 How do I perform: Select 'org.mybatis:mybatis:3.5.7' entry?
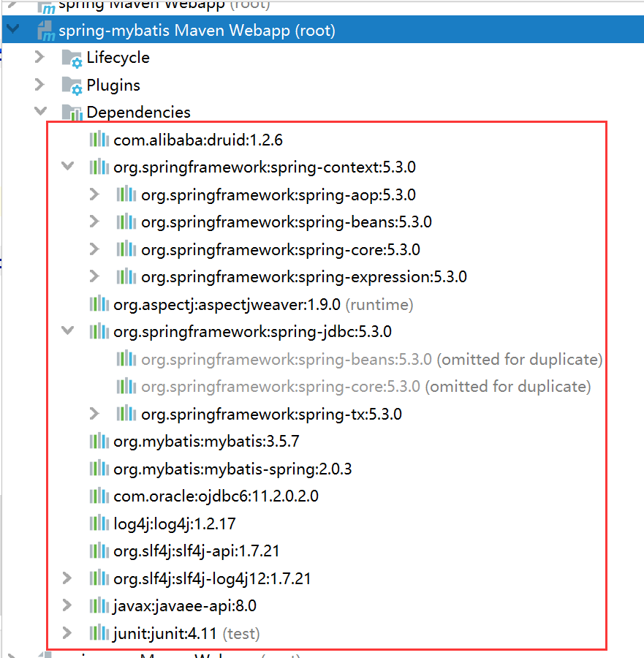pyautogui.click(x=206, y=442)
